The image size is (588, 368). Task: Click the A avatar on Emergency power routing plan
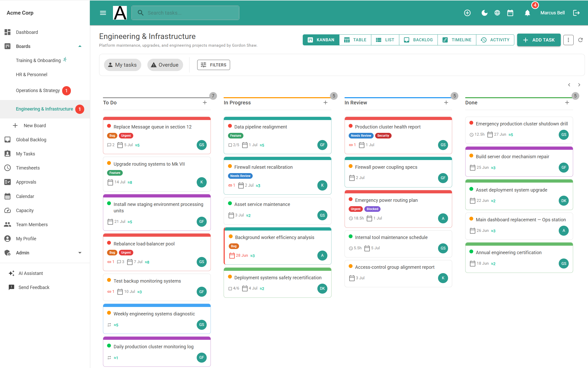tap(443, 218)
